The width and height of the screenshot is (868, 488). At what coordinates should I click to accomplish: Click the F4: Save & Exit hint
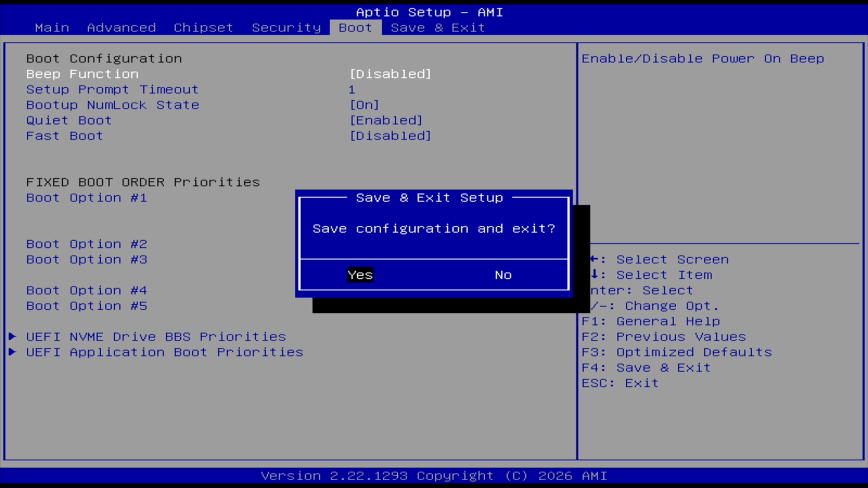click(x=646, y=368)
